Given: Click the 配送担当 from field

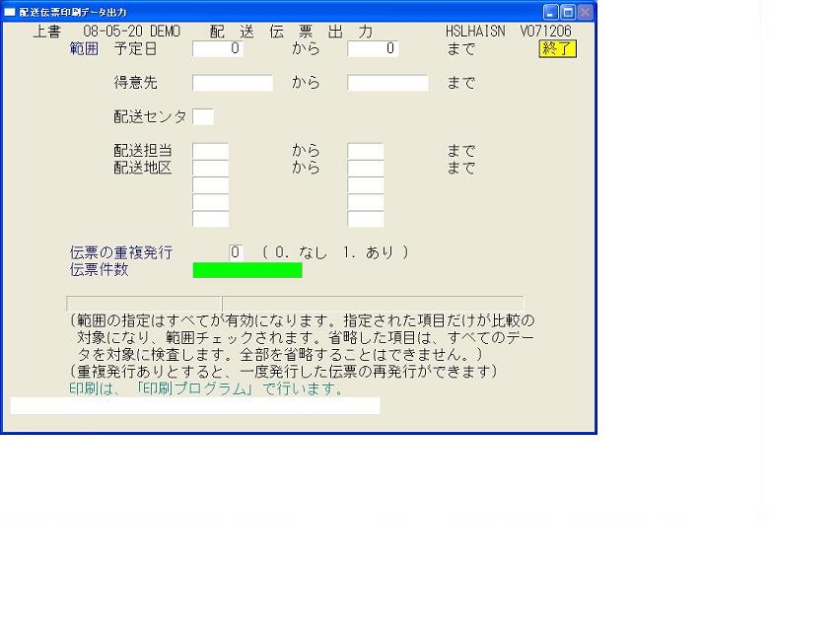Looking at the screenshot, I should point(210,151).
